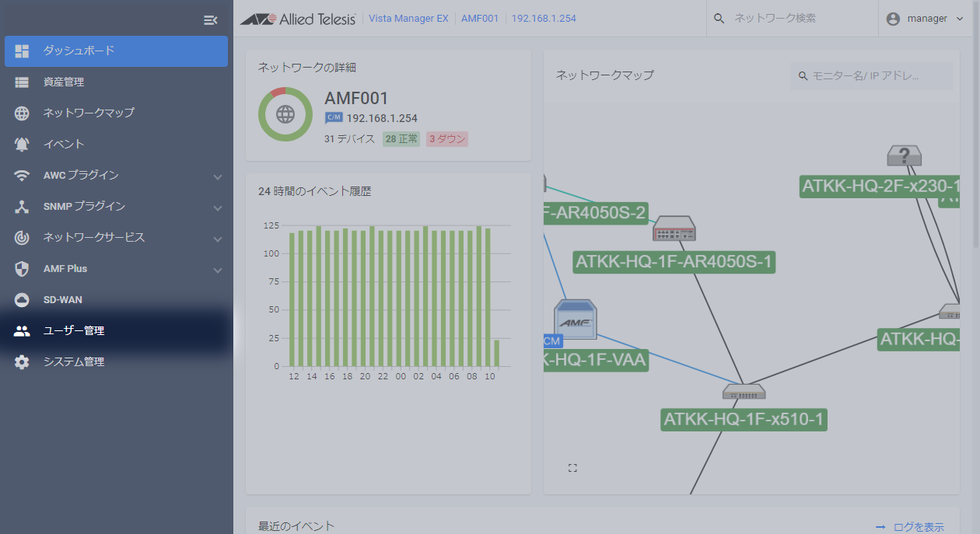Click the 28 正常 status badge
Image resolution: width=980 pixels, height=534 pixels.
tap(401, 139)
